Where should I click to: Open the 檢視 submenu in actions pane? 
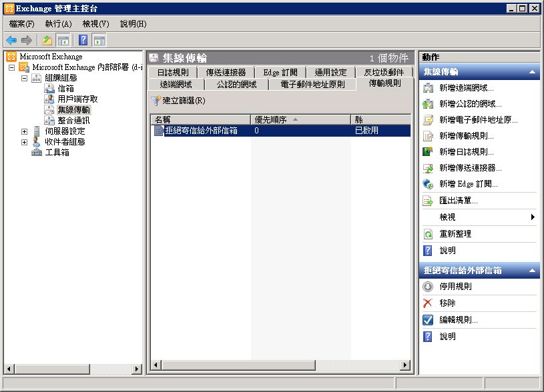tap(479, 217)
